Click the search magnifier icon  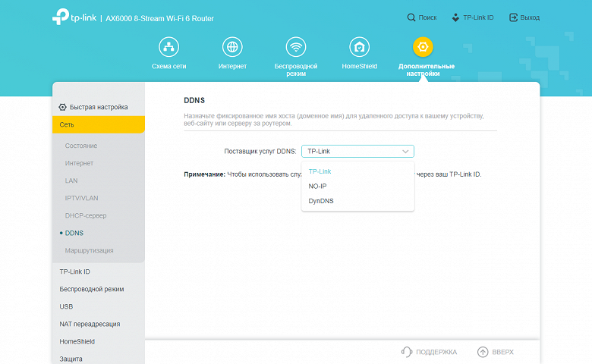click(x=411, y=17)
